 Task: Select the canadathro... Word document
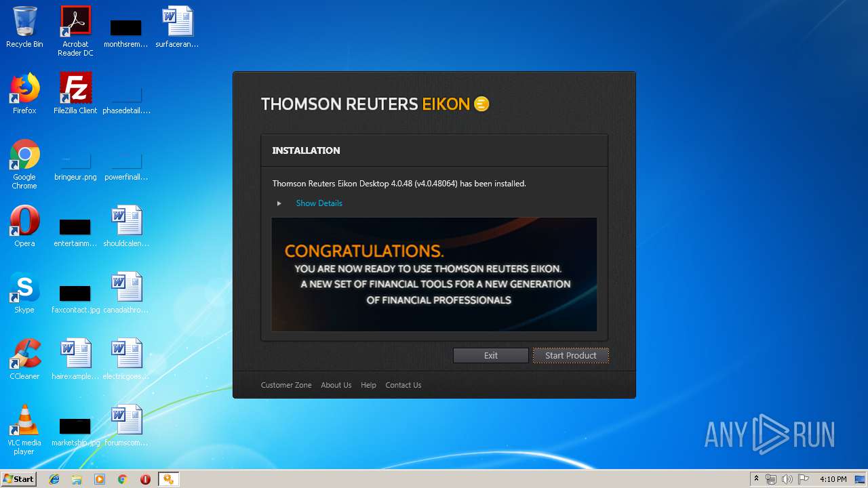point(126,293)
